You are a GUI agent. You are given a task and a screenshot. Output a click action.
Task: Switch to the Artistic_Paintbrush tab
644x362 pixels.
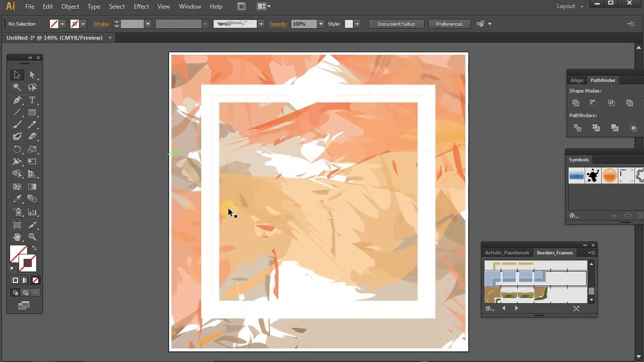click(x=507, y=252)
